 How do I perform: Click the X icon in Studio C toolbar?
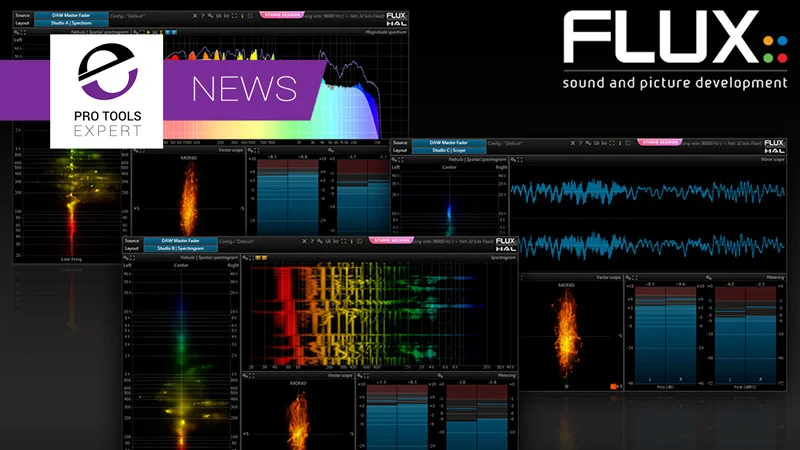pos(572,143)
